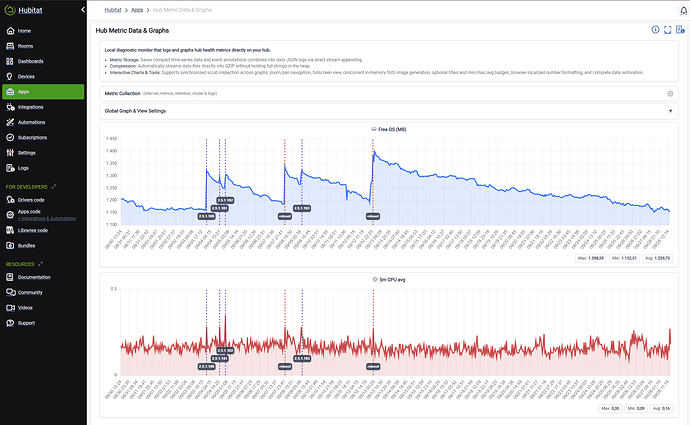
Task: Open the Devices list from the sidebar
Action: (26, 77)
